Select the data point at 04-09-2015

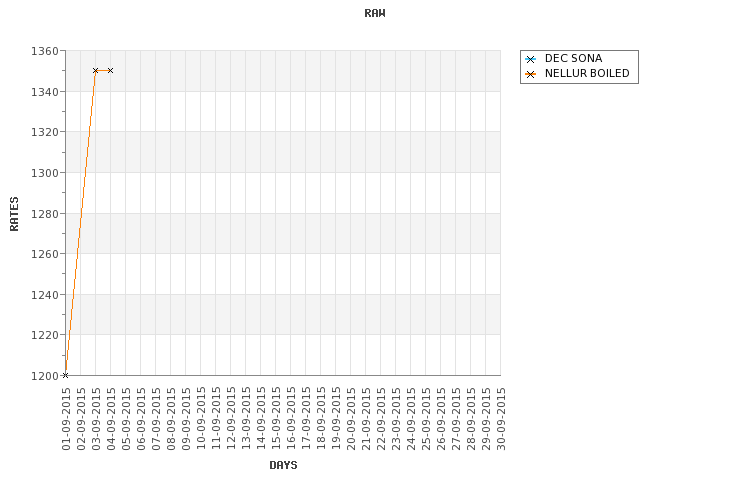(x=110, y=70)
